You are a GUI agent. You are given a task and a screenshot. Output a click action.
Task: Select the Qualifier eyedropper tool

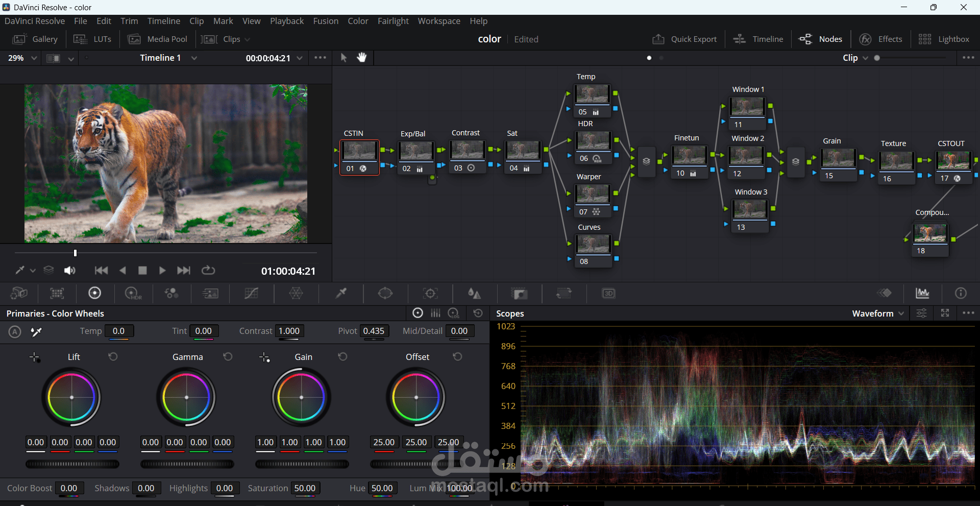click(x=341, y=293)
